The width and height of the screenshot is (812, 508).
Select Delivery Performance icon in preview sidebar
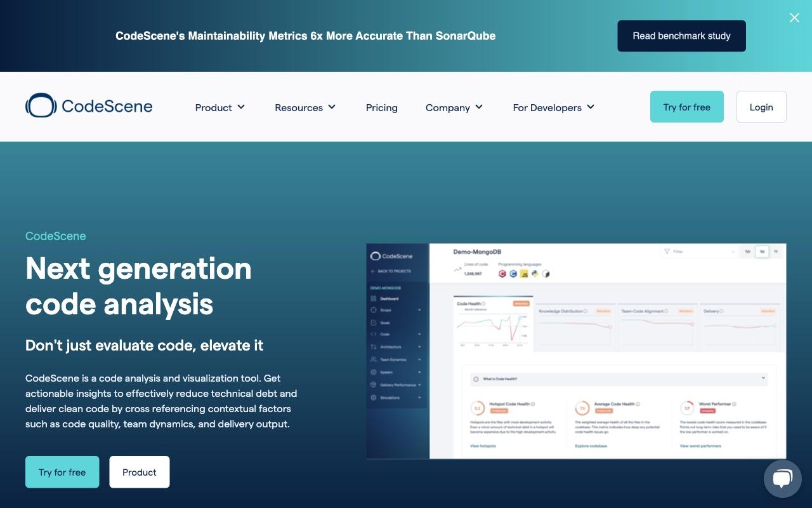(374, 385)
